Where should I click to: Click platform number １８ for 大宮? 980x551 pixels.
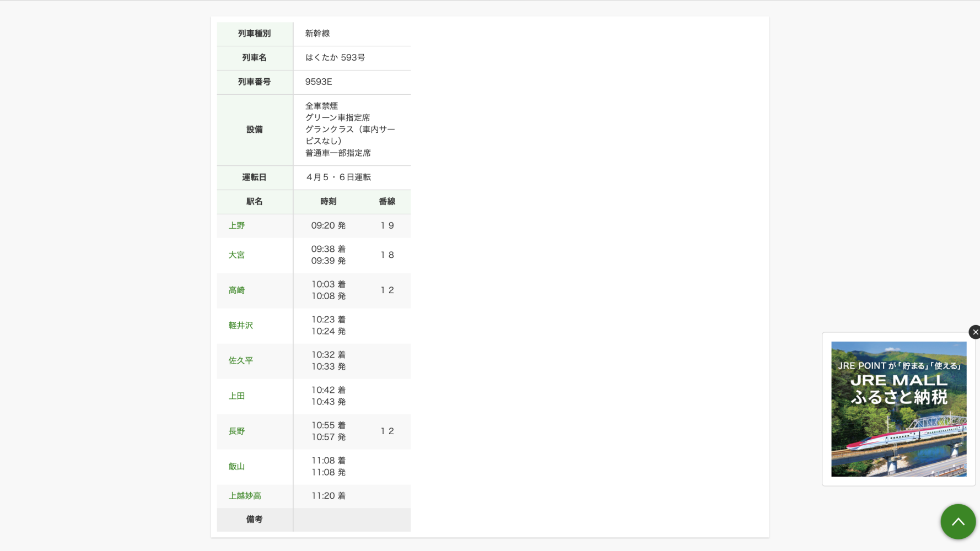(x=387, y=255)
